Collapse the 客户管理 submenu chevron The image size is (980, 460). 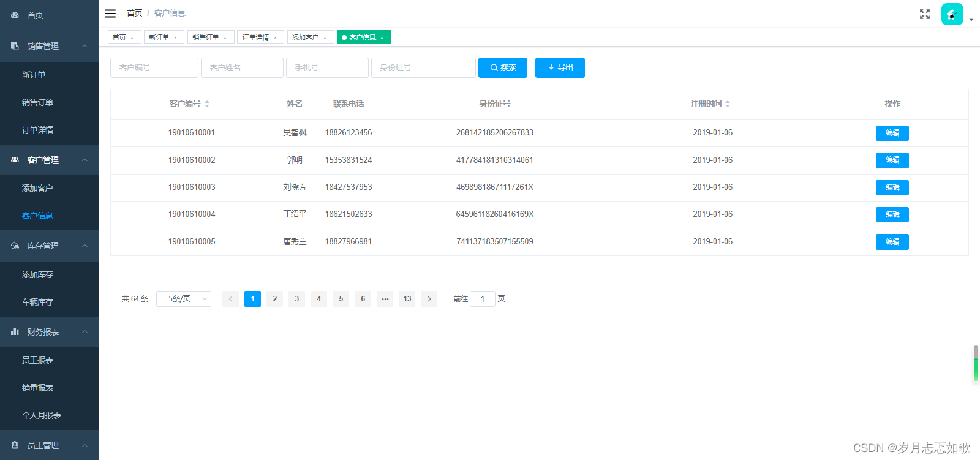(85, 160)
